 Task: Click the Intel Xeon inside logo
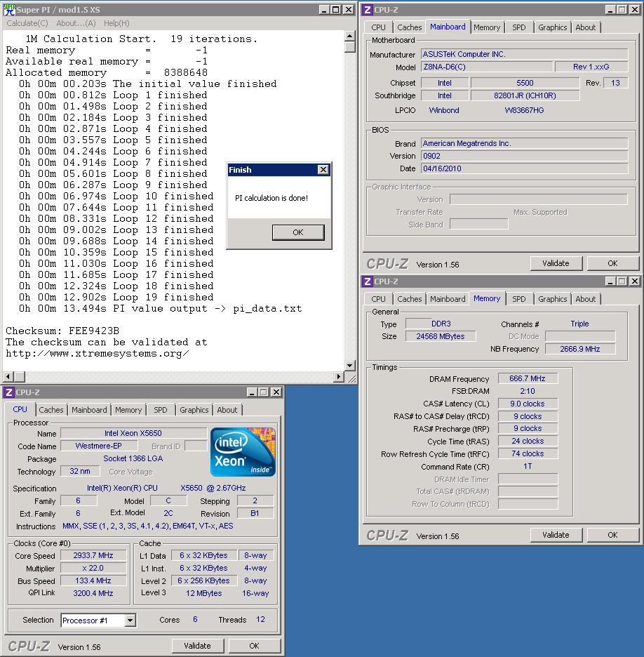[243, 452]
